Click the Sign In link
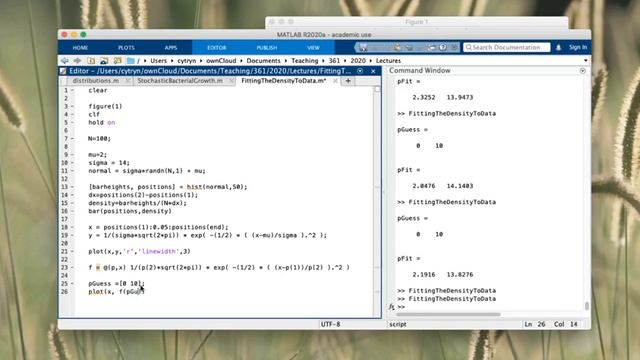 click(x=578, y=47)
